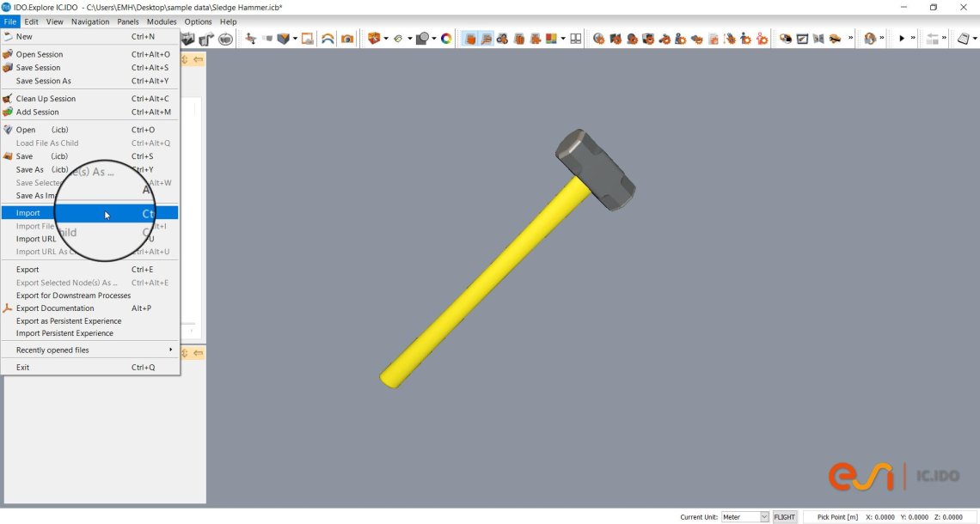The height and width of the screenshot is (524, 980).
Task: Click the left arrow icon on the upper side panel
Action: (198, 59)
